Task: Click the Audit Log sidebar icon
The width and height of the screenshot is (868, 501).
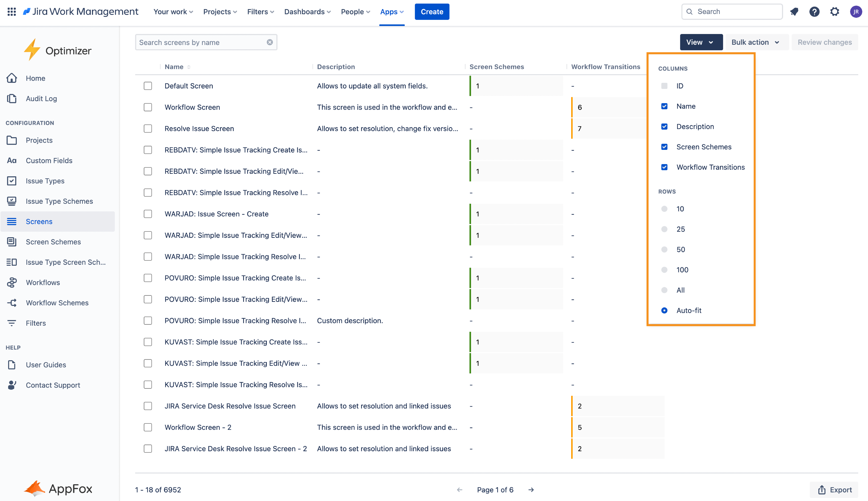Action: click(12, 99)
